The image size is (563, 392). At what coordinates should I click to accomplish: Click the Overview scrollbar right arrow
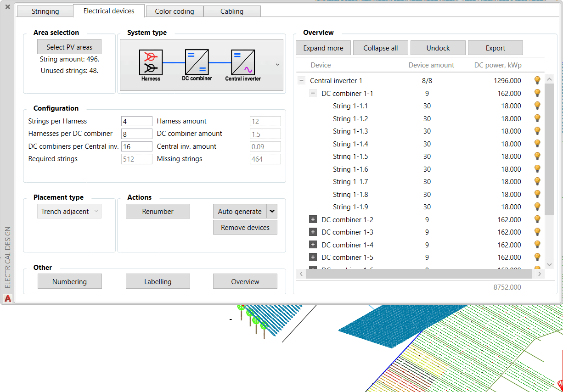point(540,274)
